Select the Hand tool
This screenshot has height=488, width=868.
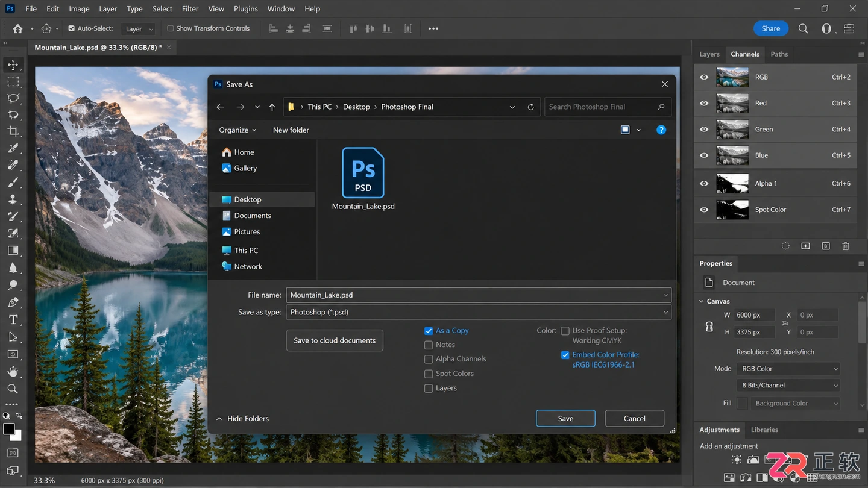(x=13, y=371)
